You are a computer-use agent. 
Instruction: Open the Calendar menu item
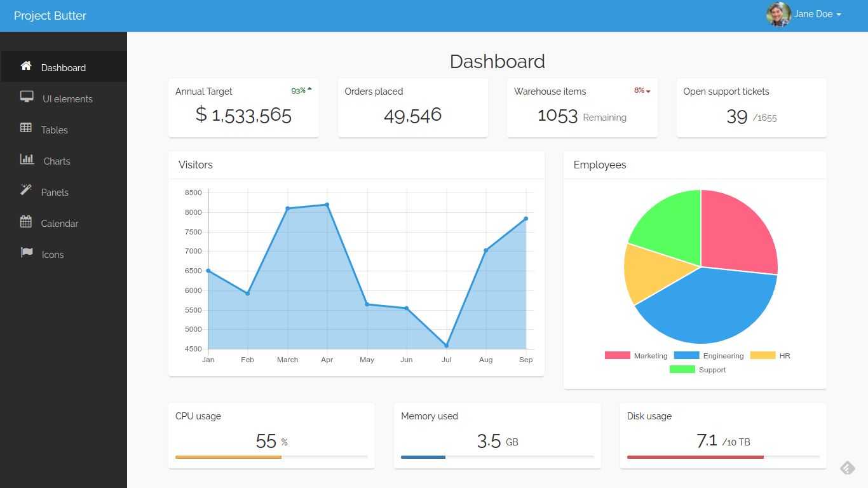click(x=60, y=224)
